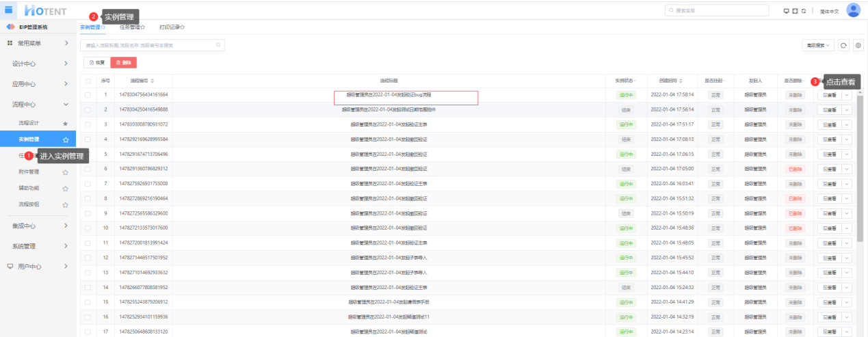
Task: Open the user avatar menu
Action: click(853, 10)
